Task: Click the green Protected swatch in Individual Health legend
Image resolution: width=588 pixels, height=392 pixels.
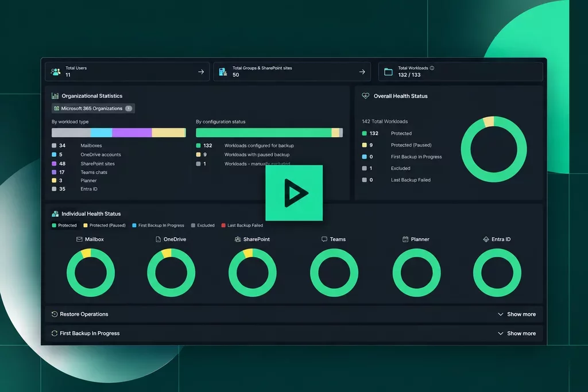Action: pos(54,225)
